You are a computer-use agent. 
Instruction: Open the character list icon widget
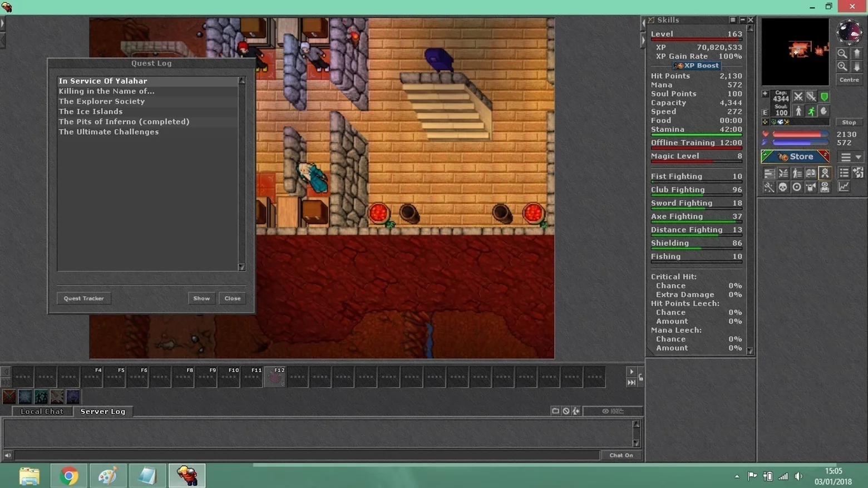pos(797,173)
